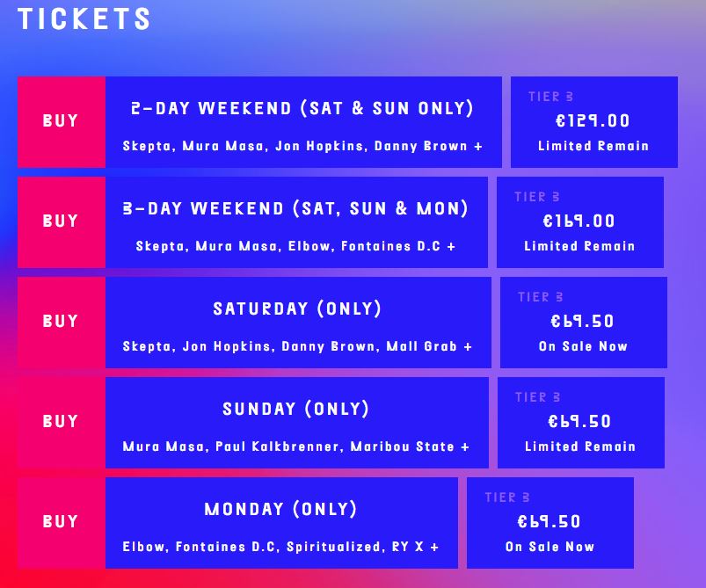Click Monday's €69.50 On Sale Now box

550,523
